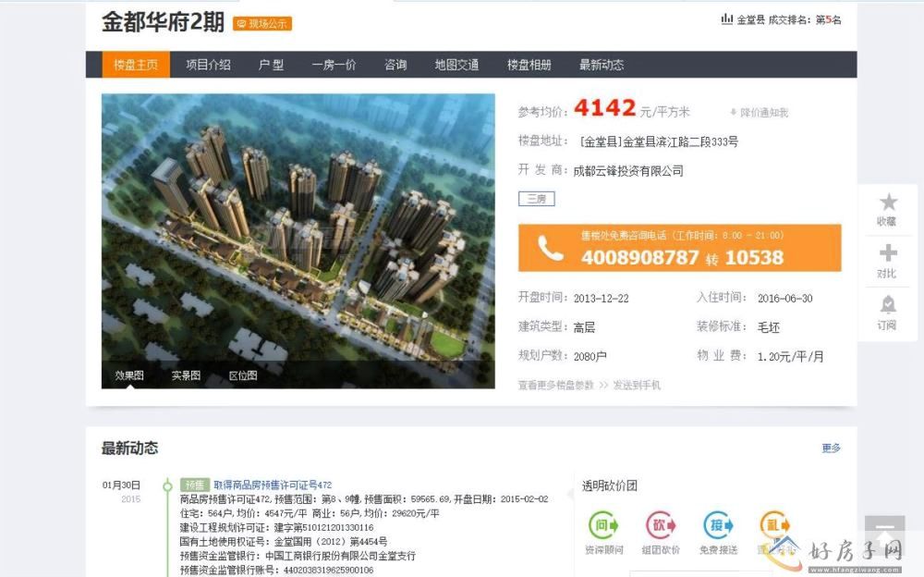Viewport: 924px width, 577px height.
Task: Open the 咨询 tab
Action: tap(396, 65)
